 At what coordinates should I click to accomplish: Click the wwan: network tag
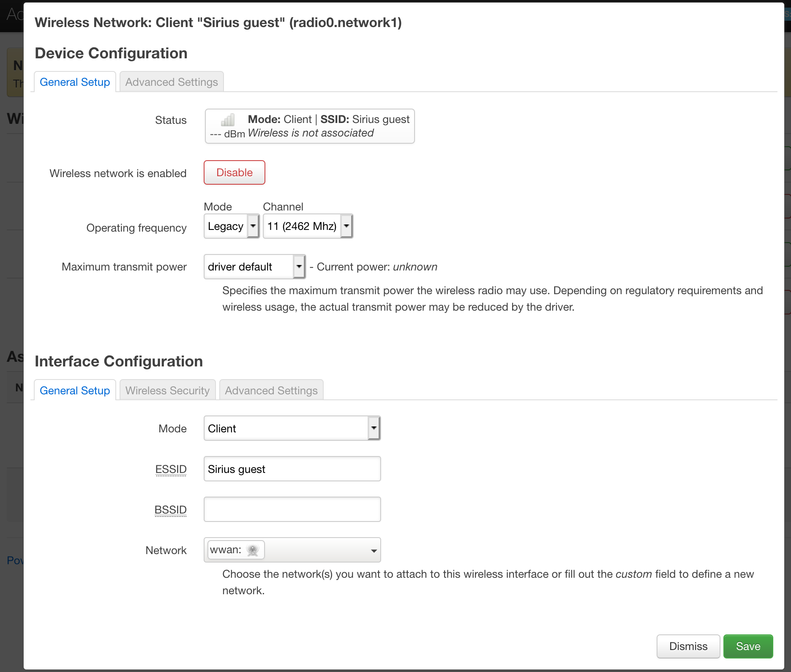[x=236, y=550]
